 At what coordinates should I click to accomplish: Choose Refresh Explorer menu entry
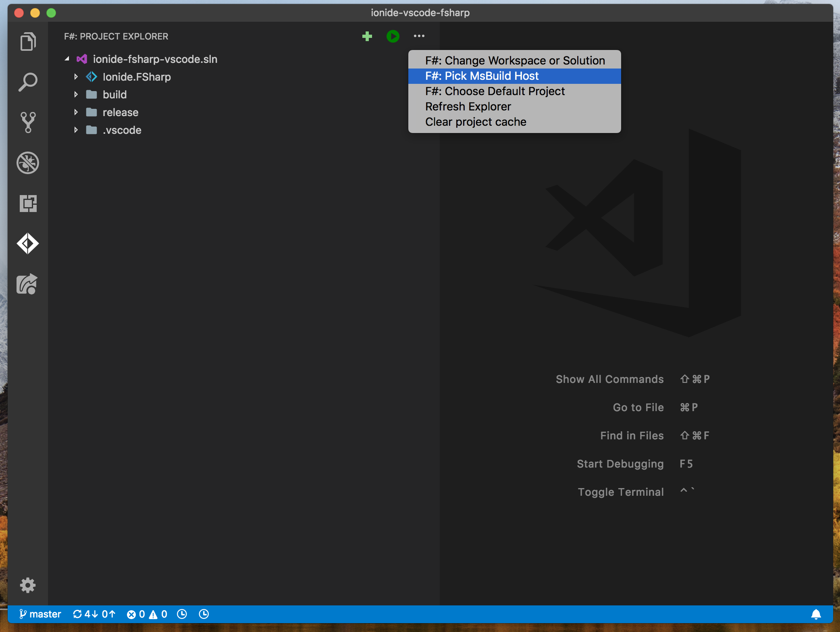[514, 106]
